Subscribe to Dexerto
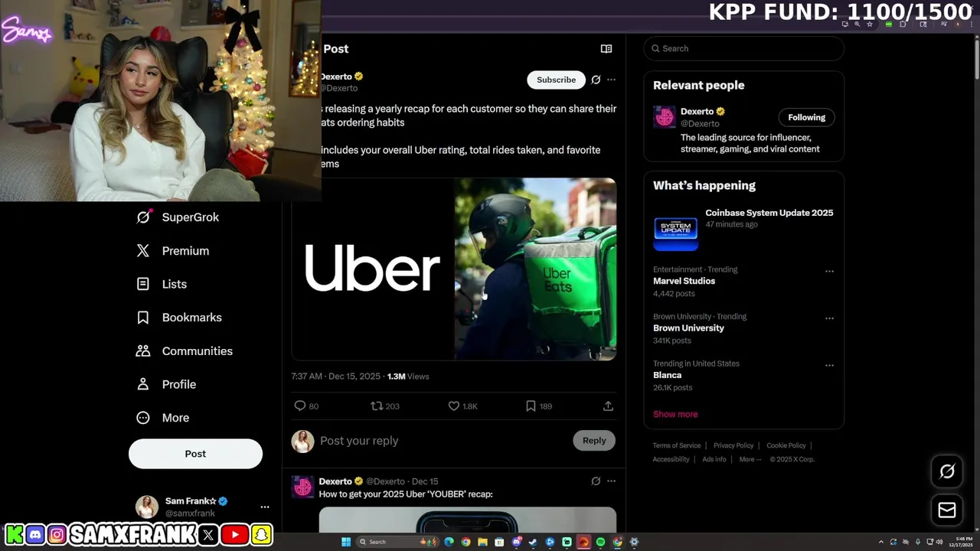This screenshot has width=980, height=551. [556, 80]
